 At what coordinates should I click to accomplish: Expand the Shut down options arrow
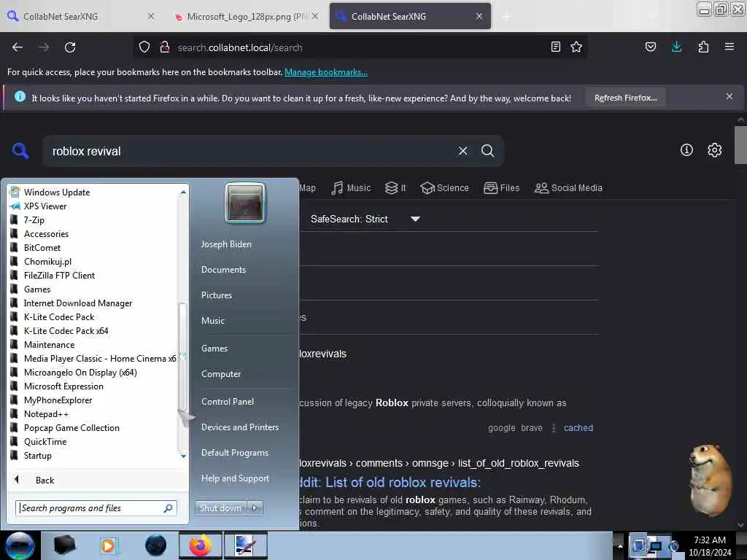[255, 508]
